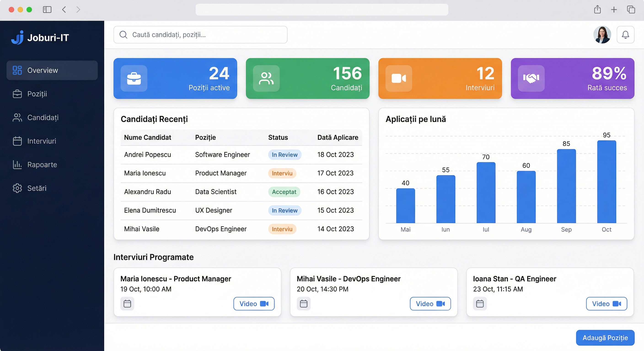Click the people icon on Candidați card
This screenshot has width=644, height=351.
266,78
